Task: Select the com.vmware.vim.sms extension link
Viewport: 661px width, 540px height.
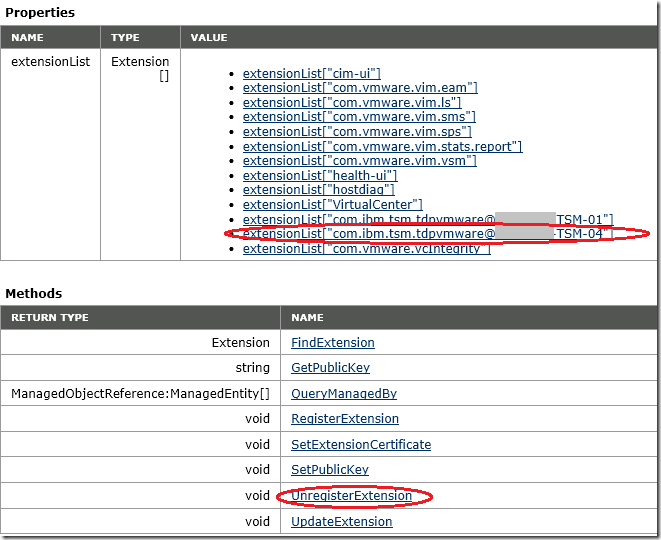Action: pyautogui.click(x=358, y=117)
